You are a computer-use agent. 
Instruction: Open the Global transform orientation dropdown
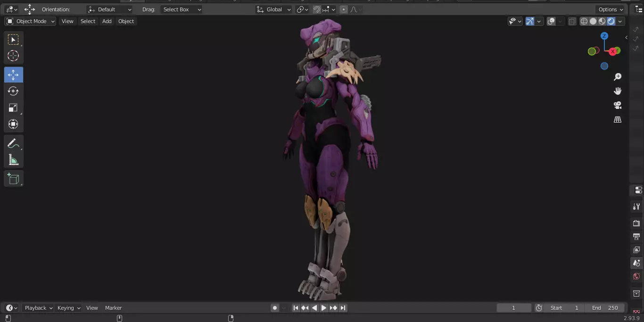[x=274, y=9]
